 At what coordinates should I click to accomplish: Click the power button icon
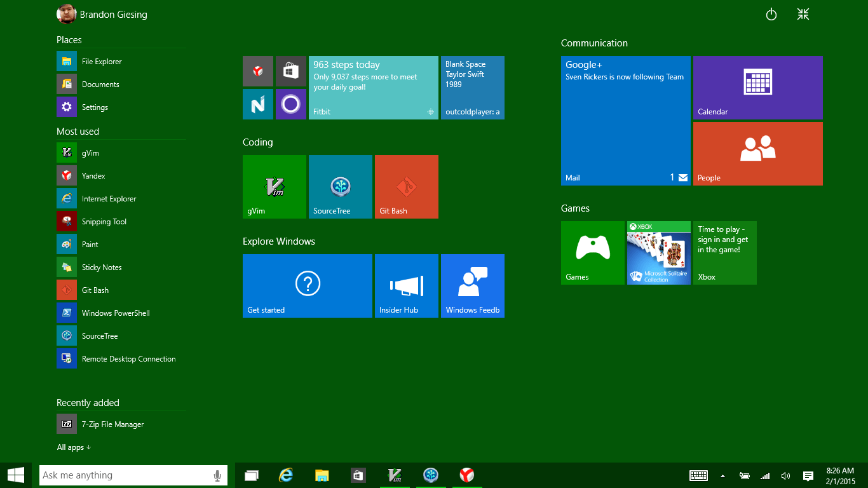point(771,14)
